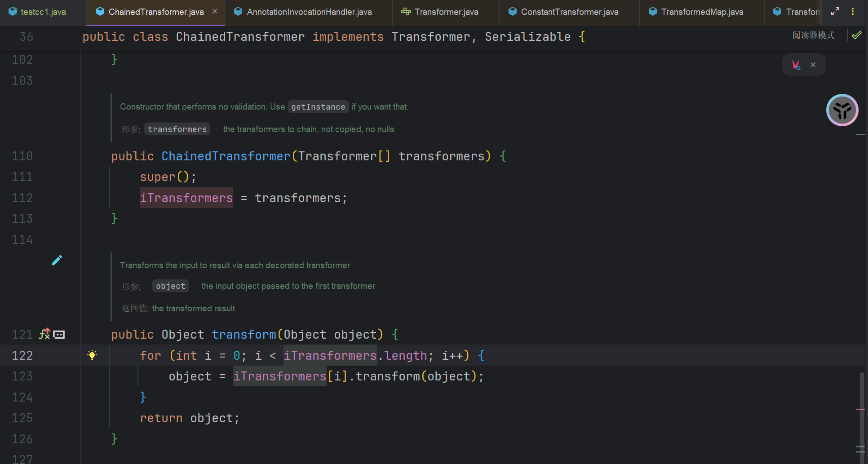Close the ChainedTransformer.java tab

[x=215, y=12]
